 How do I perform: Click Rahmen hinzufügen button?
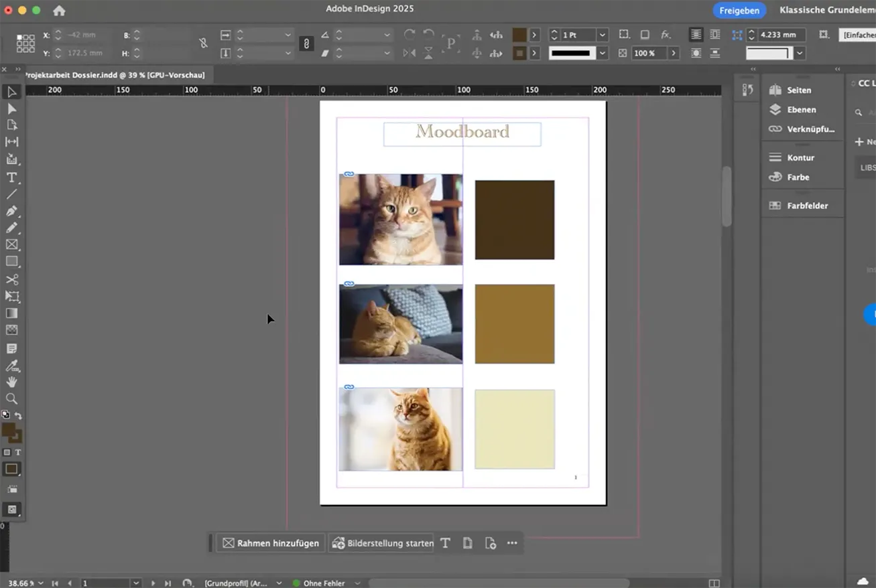(x=271, y=543)
